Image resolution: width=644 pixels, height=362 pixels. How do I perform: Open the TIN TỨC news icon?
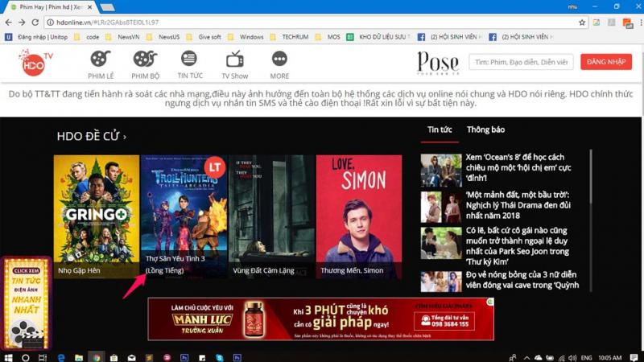point(189,59)
